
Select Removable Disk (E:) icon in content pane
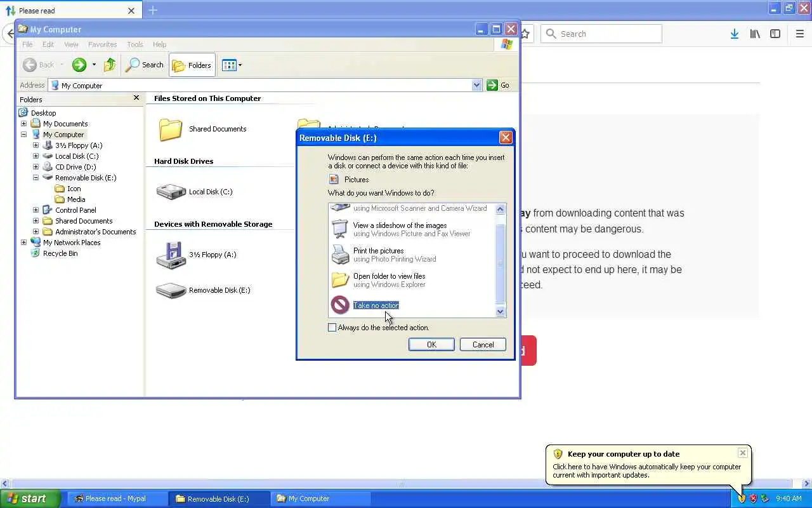coord(171,290)
